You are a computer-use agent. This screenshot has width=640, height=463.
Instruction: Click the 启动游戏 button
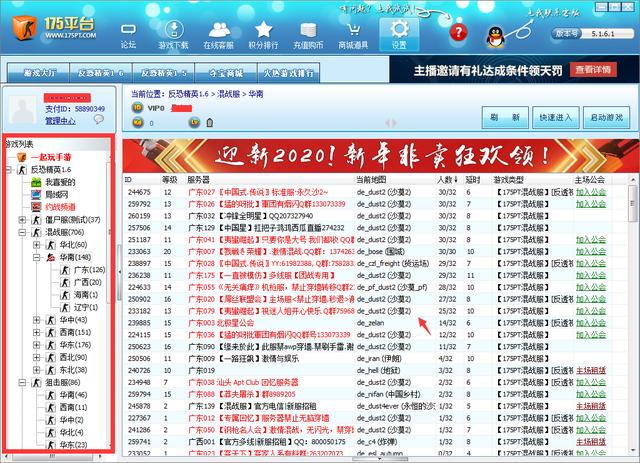606,118
